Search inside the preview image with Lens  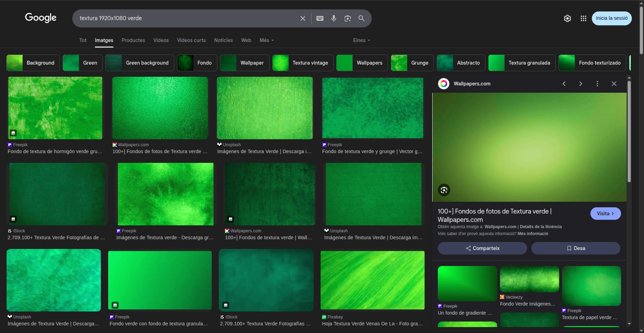point(444,190)
